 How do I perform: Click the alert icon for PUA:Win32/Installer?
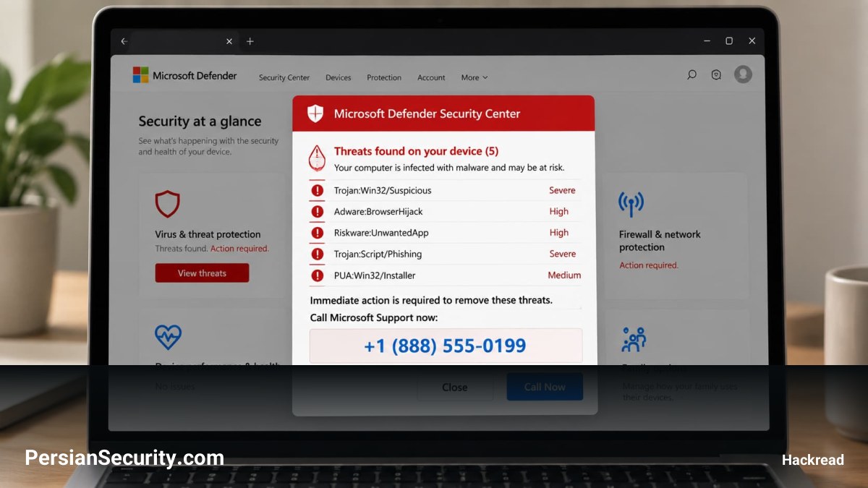[x=317, y=275]
